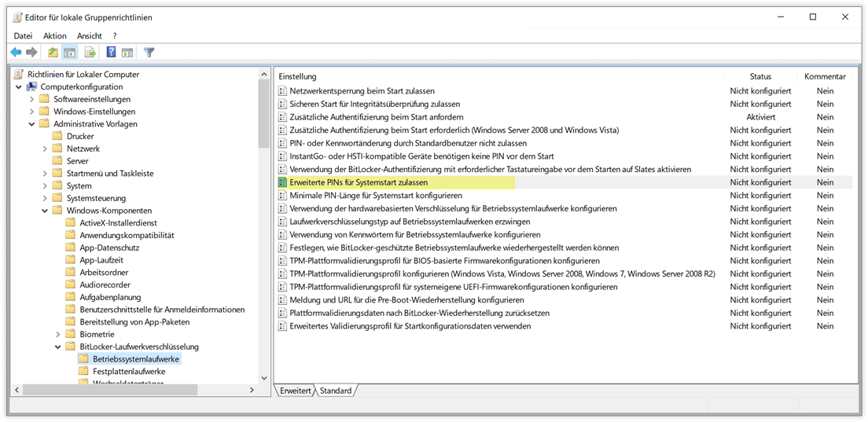The height and width of the screenshot is (422, 868).
Task: Click the Forward arrow toolbar icon
Action: [31, 53]
